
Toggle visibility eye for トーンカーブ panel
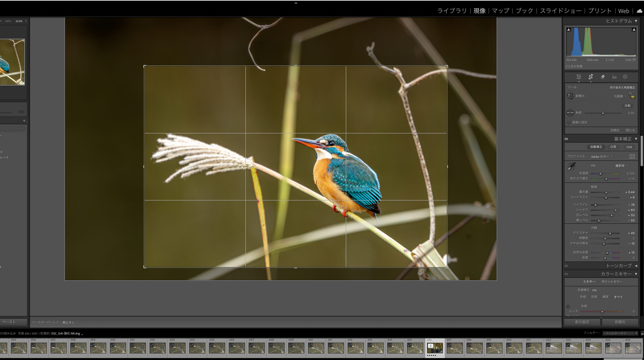pyautogui.click(x=566, y=266)
